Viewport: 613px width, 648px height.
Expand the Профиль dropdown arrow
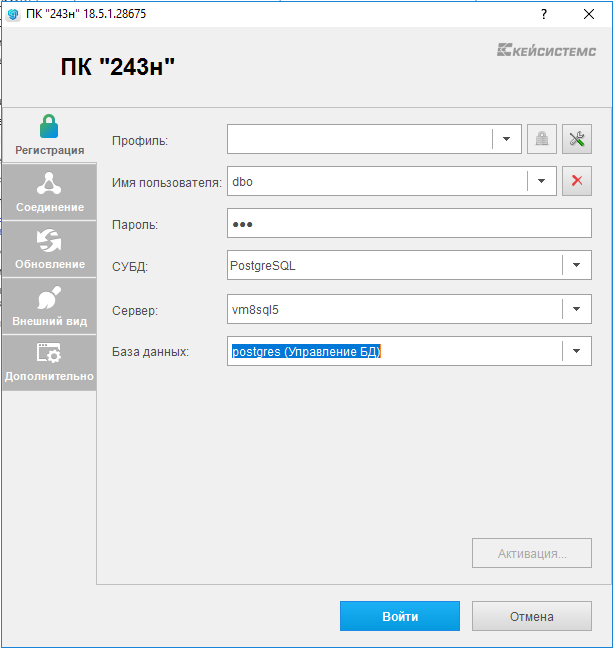point(506,139)
